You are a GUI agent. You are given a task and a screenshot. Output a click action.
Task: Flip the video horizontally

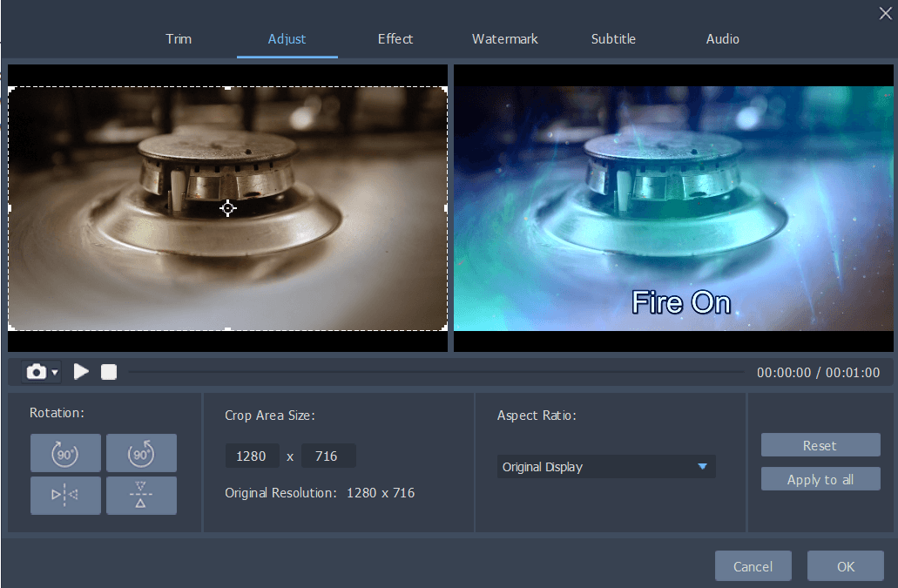(x=65, y=495)
